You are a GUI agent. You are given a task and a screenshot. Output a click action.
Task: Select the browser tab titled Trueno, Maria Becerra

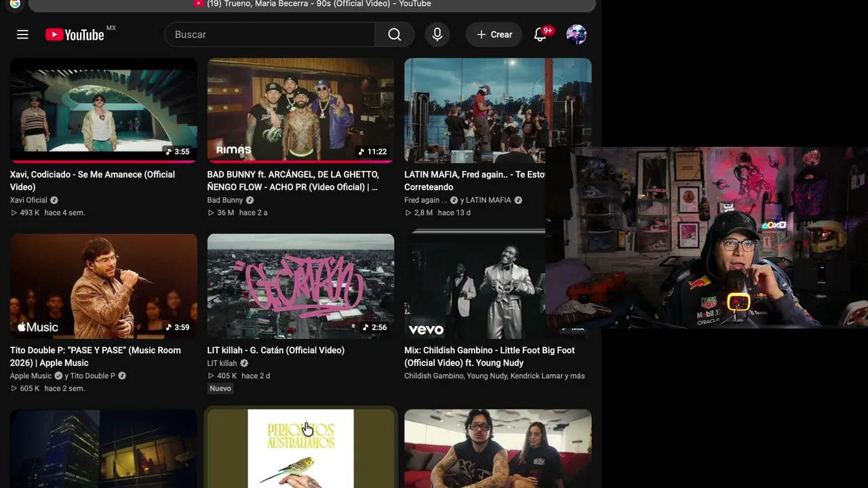312,5
